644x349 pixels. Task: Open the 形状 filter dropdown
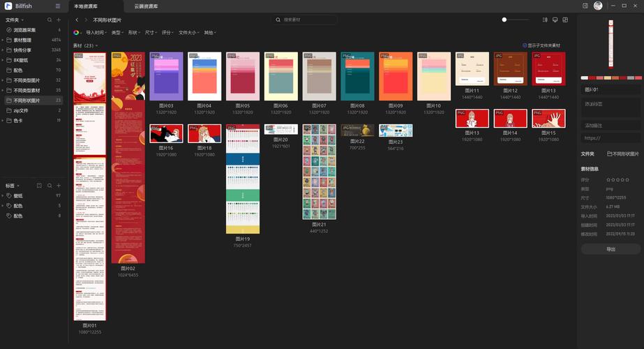pos(134,33)
